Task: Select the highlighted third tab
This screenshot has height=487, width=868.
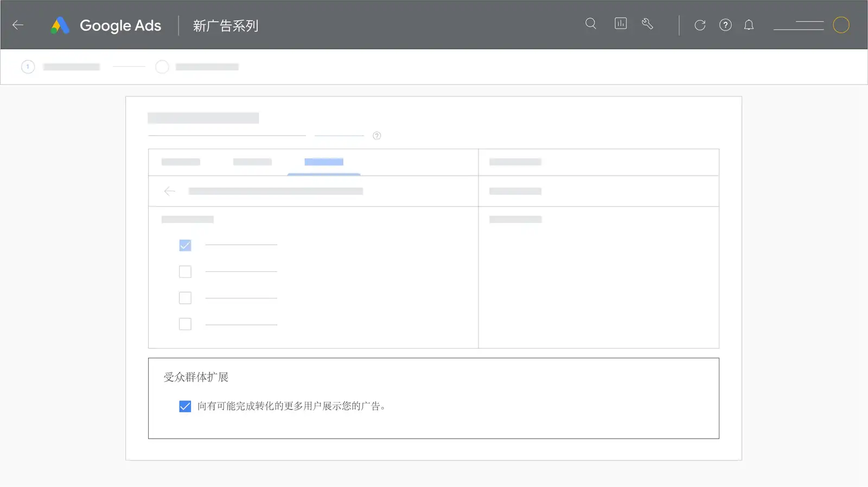Action: click(324, 162)
